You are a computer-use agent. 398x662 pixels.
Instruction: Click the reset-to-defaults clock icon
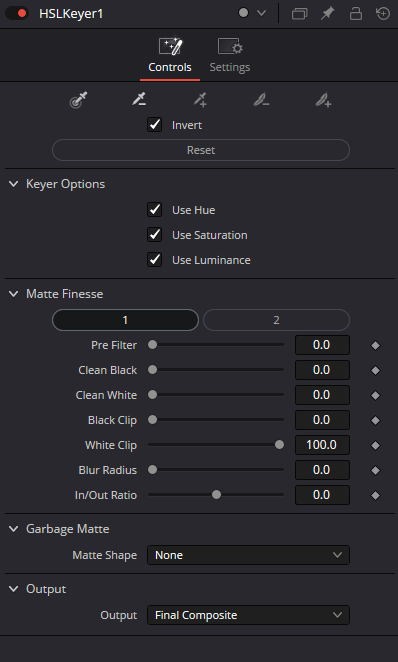pyautogui.click(x=383, y=14)
